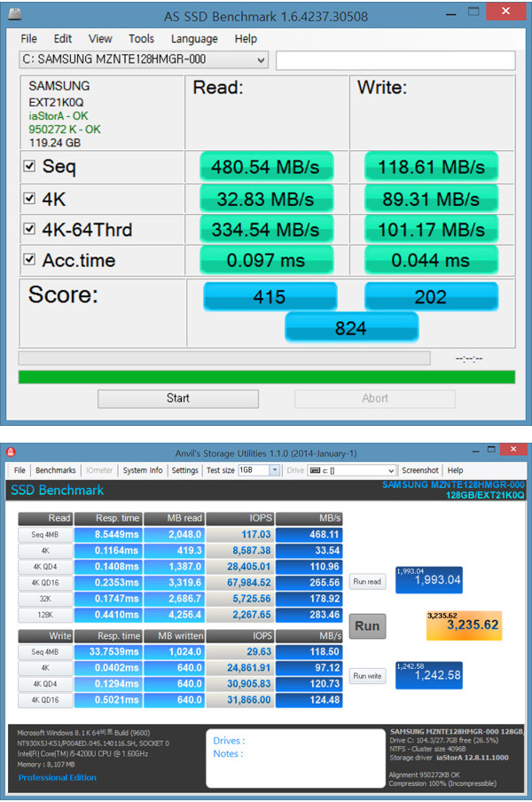Viewport: 532px width, 802px height.
Task: Click the 67,984.52 IOPS cell
Action: pyautogui.click(x=240, y=583)
